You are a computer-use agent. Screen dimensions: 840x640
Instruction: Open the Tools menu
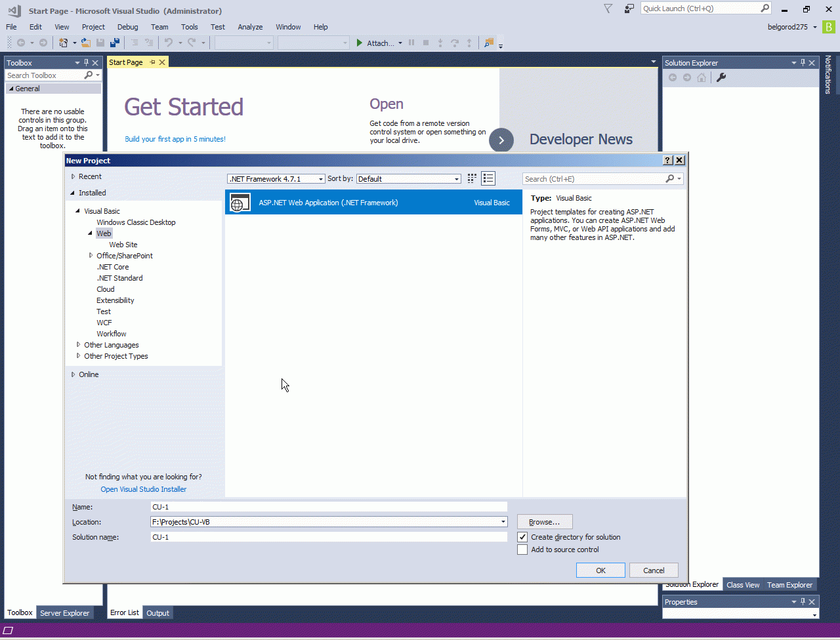tap(190, 27)
